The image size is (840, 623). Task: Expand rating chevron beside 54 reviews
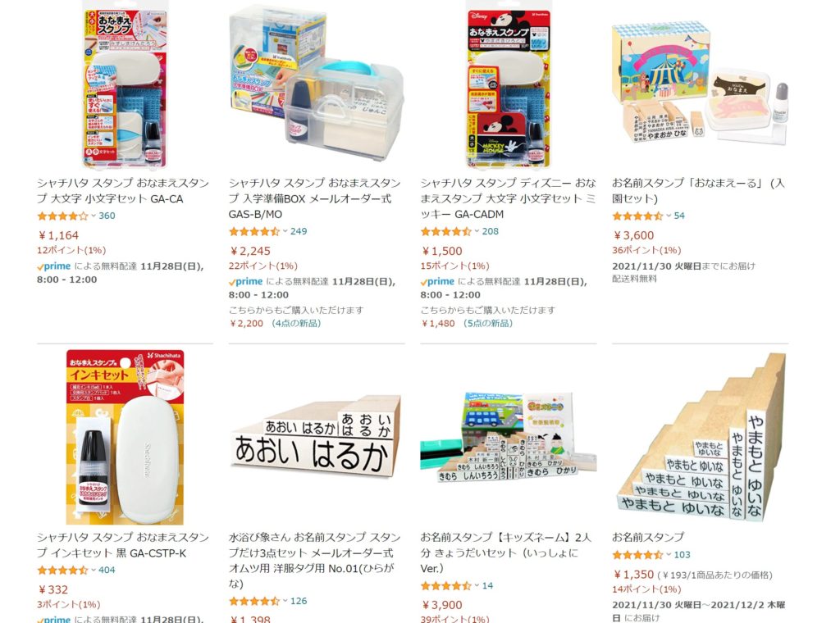click(669, 216)
